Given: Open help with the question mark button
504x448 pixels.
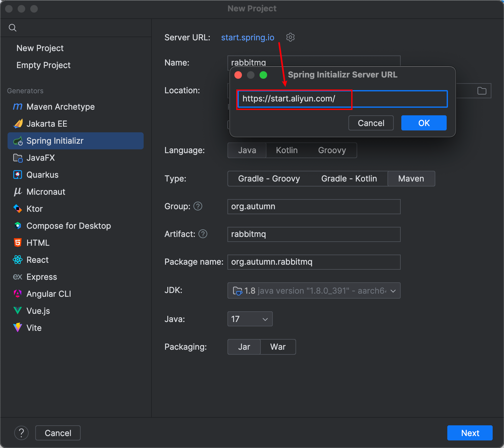Looking at the screenshot, I should pyautogui.click(x=21, y=433).
